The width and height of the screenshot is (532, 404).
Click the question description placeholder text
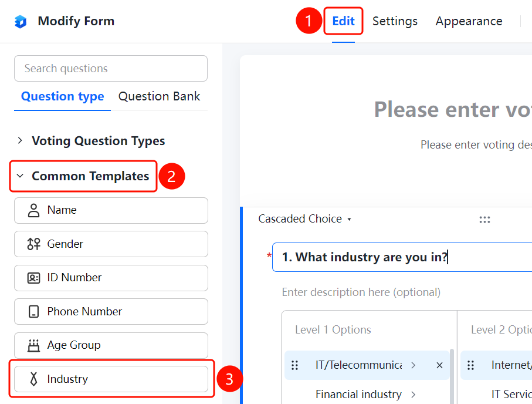[361, 292]
